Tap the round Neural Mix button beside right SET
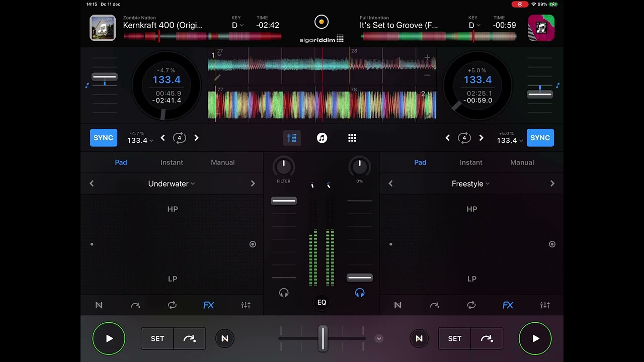 point(419,339)
